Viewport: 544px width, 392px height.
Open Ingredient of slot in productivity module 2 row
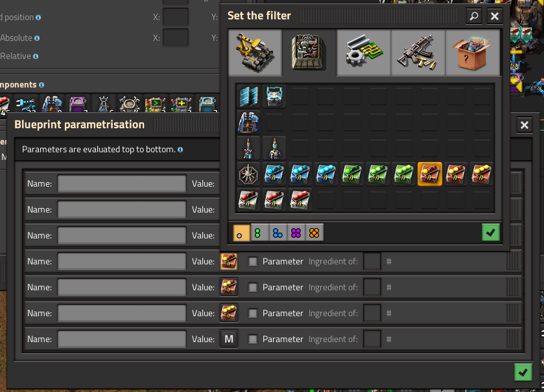(372, 287)
